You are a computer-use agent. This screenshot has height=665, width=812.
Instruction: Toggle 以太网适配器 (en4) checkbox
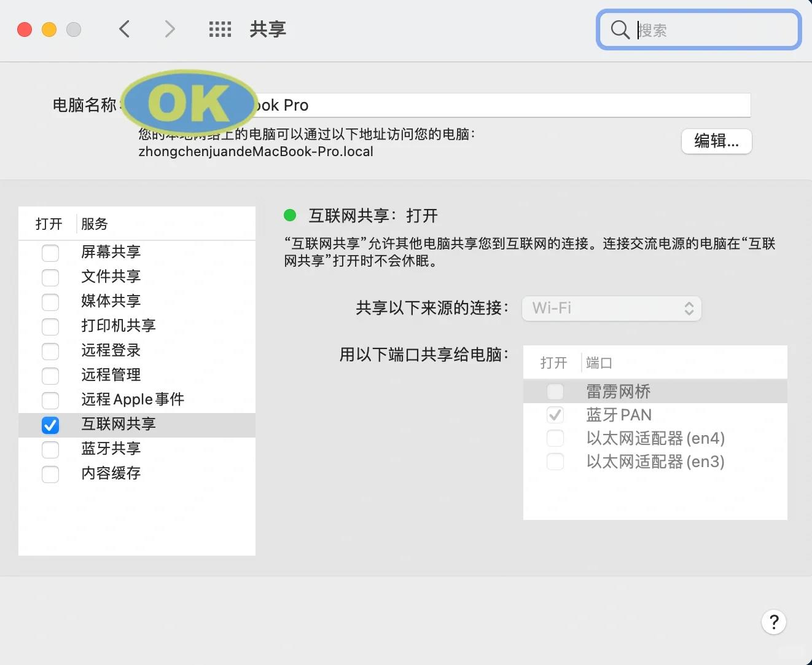click(555, 438)
